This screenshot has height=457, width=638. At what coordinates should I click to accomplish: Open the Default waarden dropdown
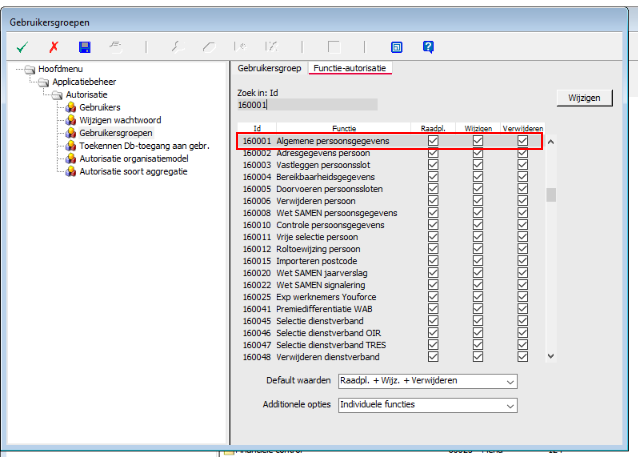(428, 381)
